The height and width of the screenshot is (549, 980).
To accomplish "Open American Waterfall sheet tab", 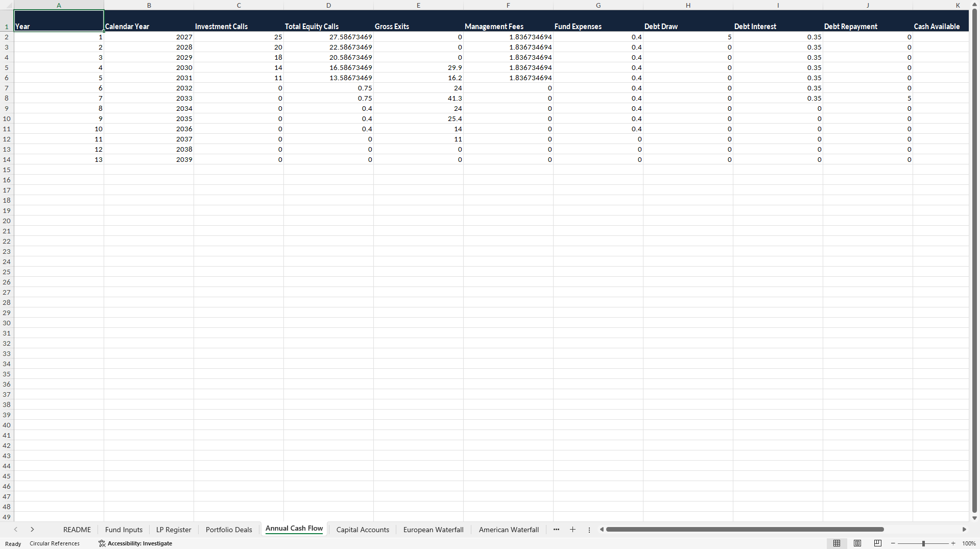I will click(x=509, y=530).
